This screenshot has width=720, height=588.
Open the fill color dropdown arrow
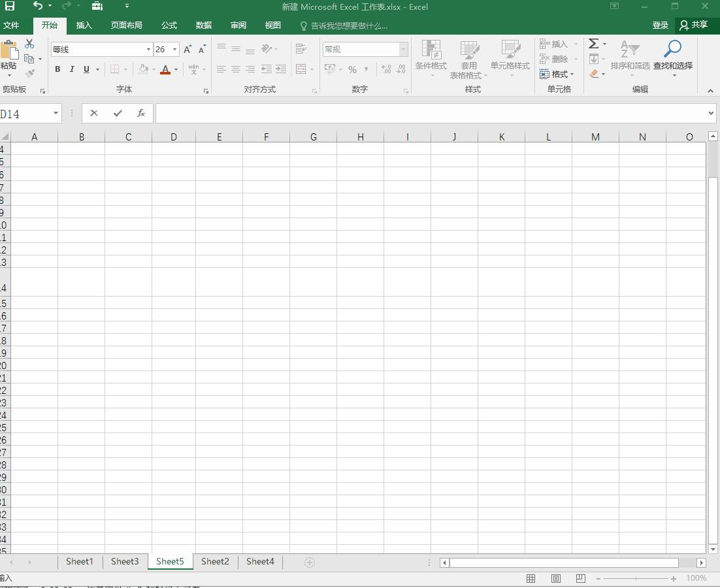(154, 70)
